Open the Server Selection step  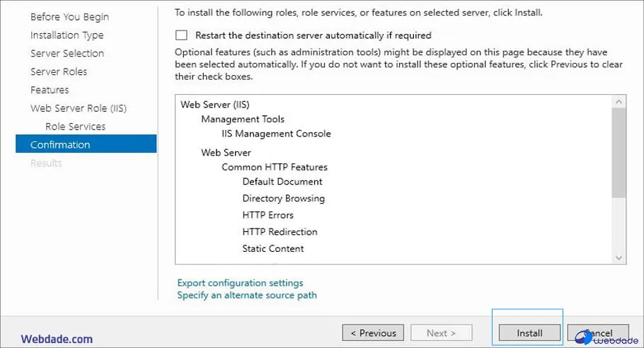pos(67,54)
